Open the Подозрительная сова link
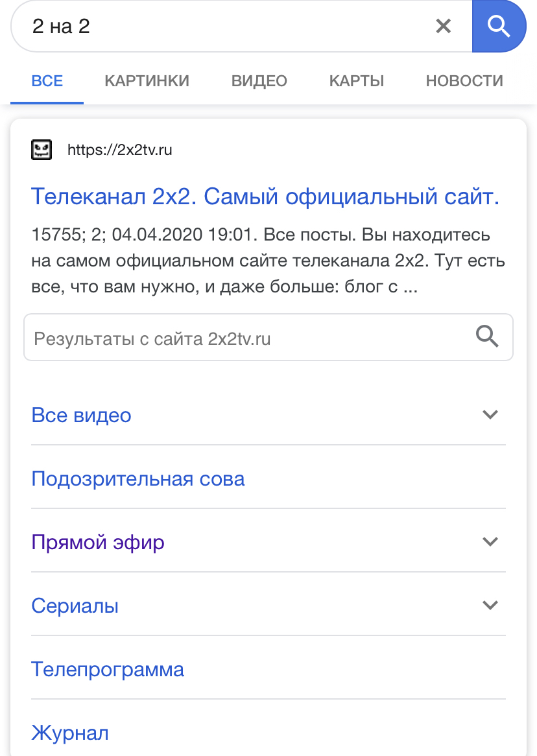 (138, 479)
